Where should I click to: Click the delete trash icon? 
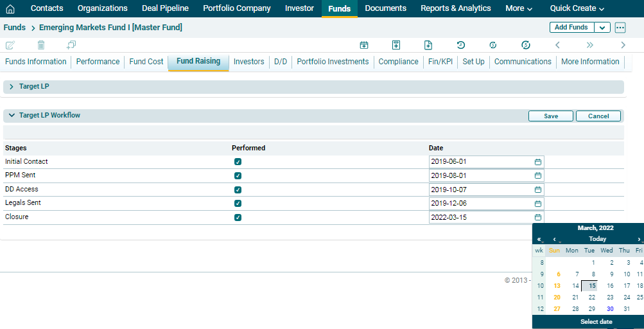point(41,45)
